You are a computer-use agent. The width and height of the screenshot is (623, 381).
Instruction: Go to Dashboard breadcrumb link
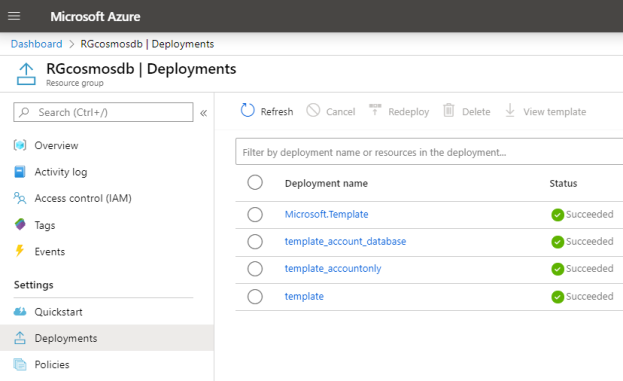[x=37, y=44]
